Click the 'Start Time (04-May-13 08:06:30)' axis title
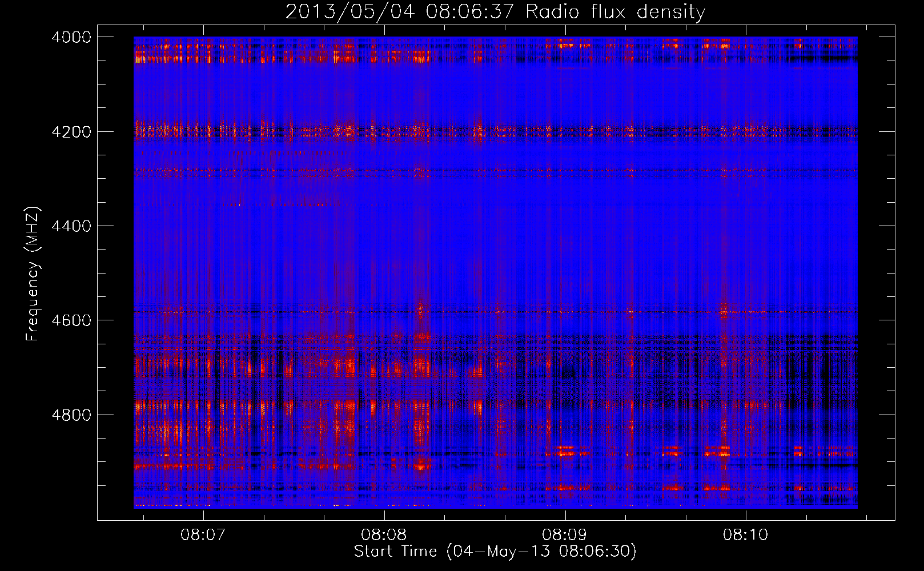This screenshot has height=571, width=924. pos(495,552)
